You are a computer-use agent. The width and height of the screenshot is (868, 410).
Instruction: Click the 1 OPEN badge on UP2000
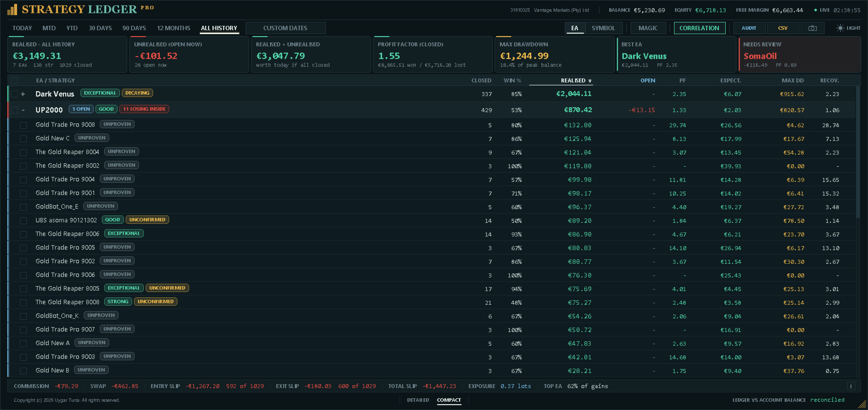[81, 109]
